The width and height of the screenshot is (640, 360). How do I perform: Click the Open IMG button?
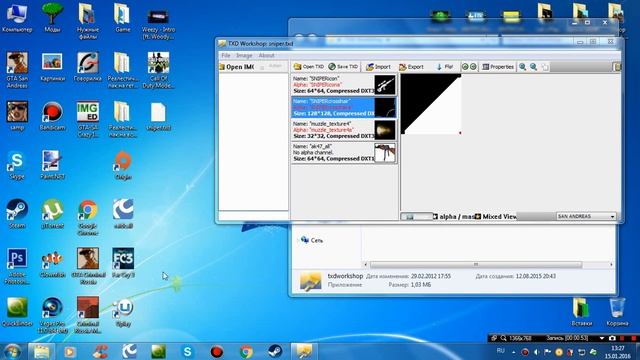click(236, 67)
